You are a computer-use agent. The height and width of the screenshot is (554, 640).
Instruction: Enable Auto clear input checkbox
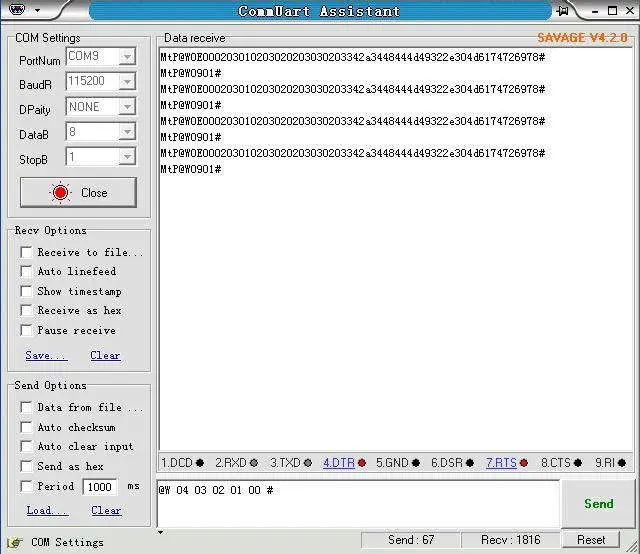point(26,446)
